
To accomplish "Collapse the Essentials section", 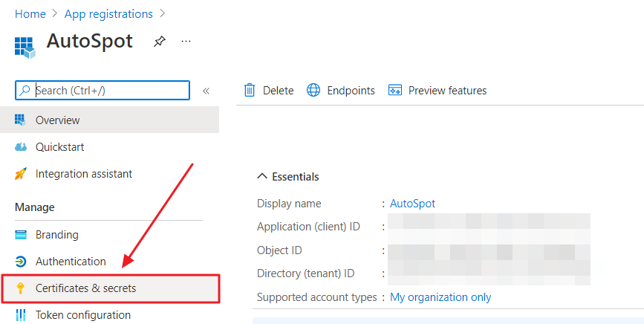I will pos(261,177).
